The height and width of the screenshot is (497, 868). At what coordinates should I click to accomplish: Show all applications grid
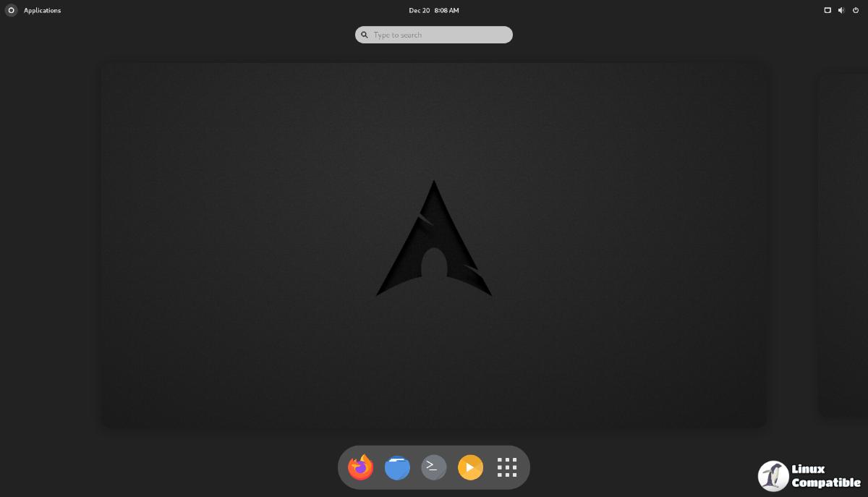point(507,467)
